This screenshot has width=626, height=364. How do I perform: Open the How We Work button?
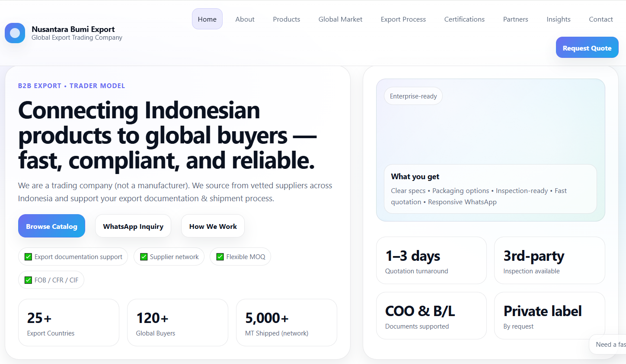[x=213, y=226]
